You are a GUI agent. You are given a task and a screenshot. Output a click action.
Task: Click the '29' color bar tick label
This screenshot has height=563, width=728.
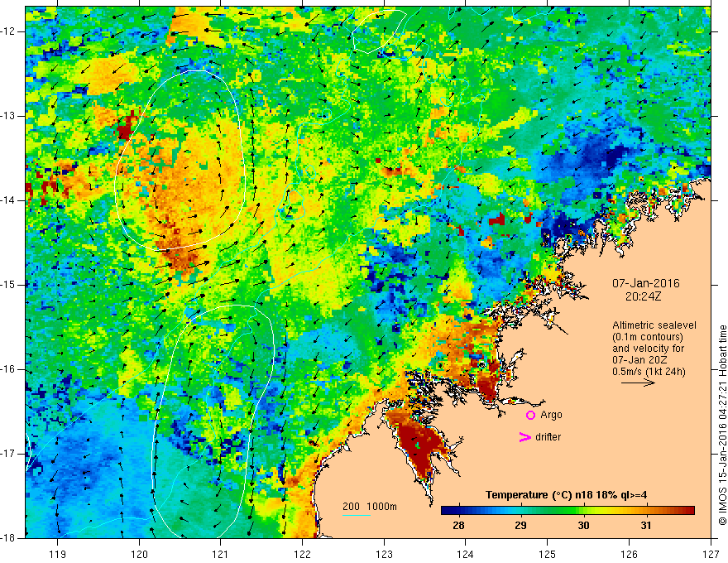coord(520,526)
